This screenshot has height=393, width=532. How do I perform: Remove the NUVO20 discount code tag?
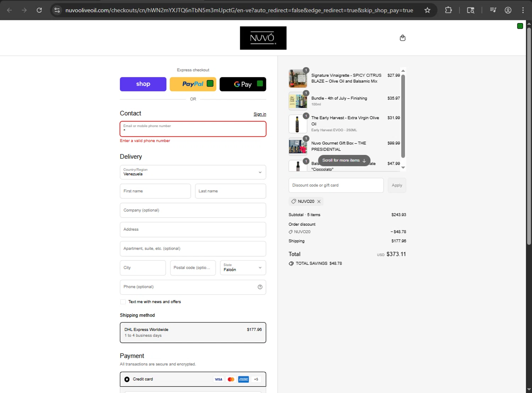319,201
